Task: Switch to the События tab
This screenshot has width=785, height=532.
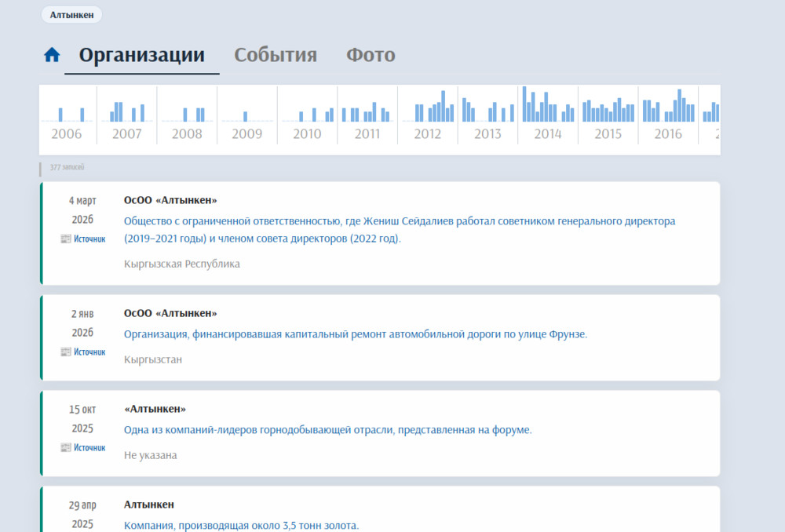Action: click(x=276, y=55)
